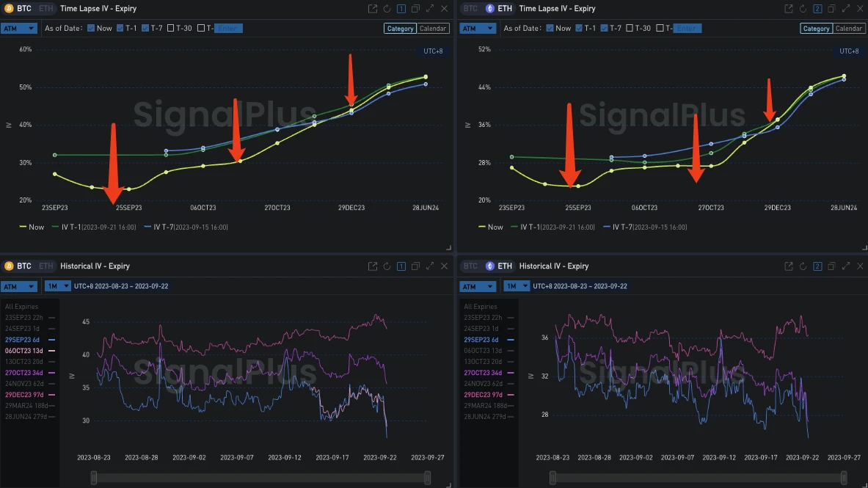Viewport: 868px width, 488px height.
Task: Select Category view in ETH Time Lapse panel
Action: pyautogui.click(x=816, y=28)
